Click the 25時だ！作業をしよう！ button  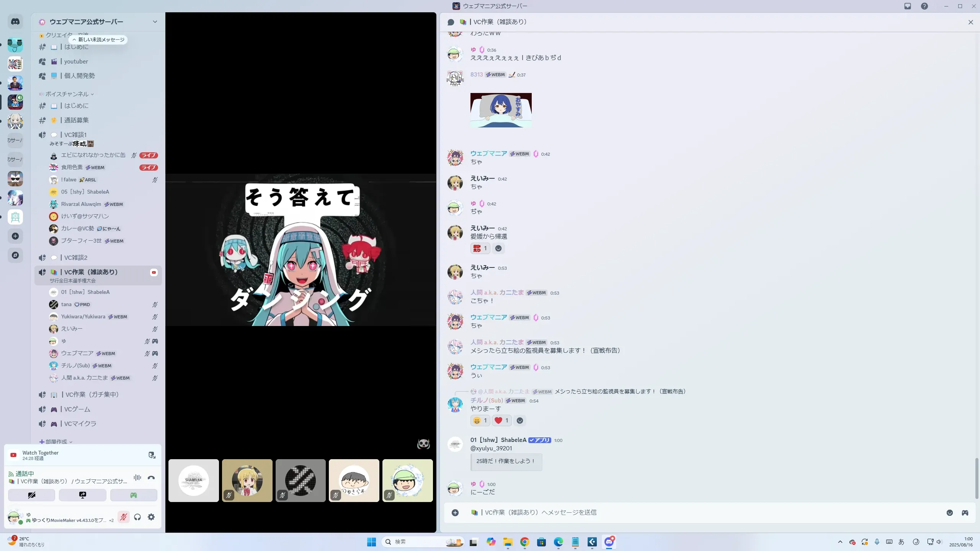pyautogui.click(x=506, y=461)
